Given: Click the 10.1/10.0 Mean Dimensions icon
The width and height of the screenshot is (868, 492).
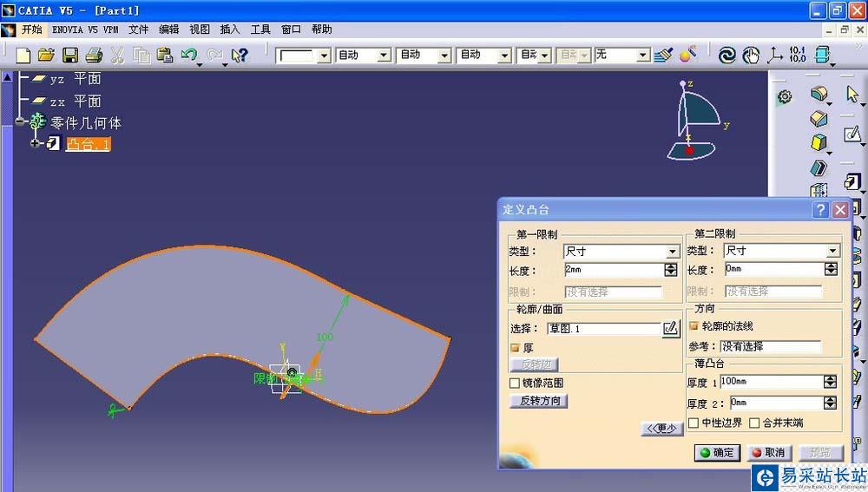Looking at the screenshot, I should pyautogui.click(x=798, y=55).
